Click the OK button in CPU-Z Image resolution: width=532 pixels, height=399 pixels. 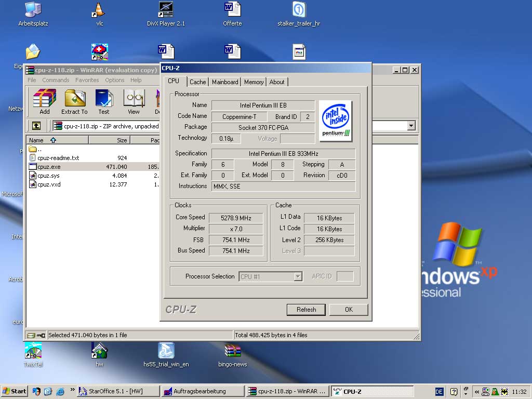point(348,310)
